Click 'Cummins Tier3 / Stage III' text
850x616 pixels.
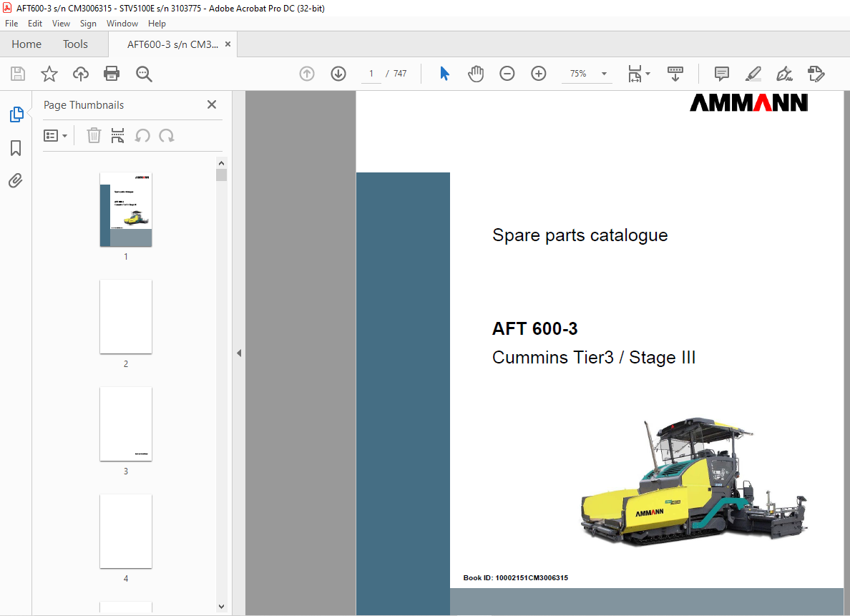click(594, 358)
